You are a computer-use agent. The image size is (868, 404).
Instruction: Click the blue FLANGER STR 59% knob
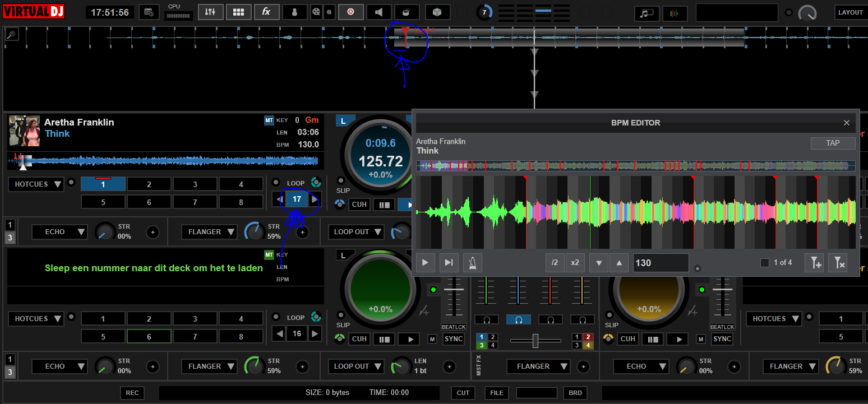tap(254, 231)
